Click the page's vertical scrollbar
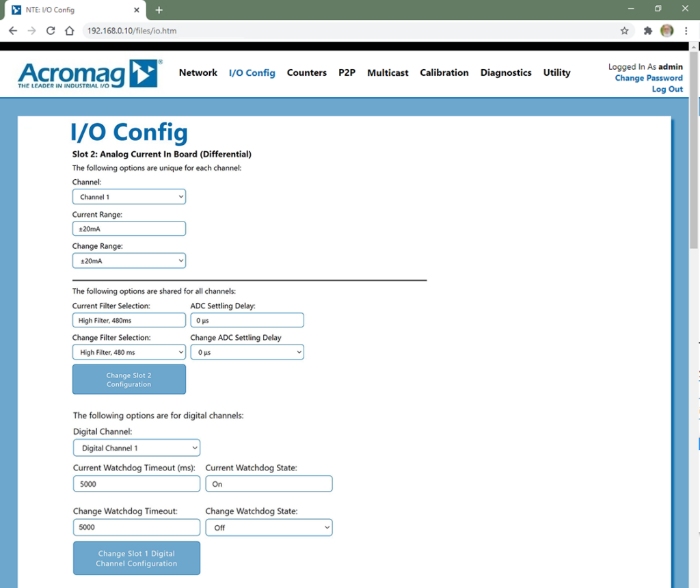Viewport: 700px width, 588px height. tap(695, 171)
